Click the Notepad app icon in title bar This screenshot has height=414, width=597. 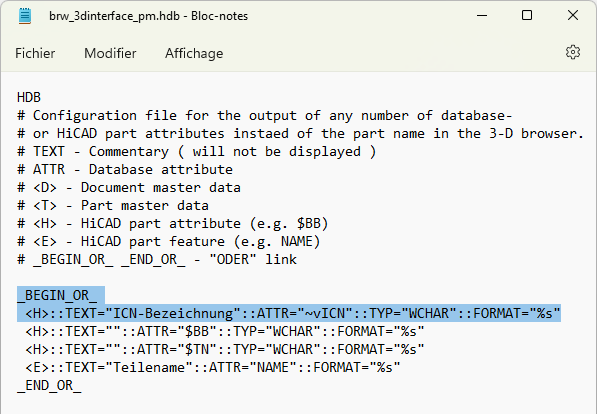pos(25,16)
